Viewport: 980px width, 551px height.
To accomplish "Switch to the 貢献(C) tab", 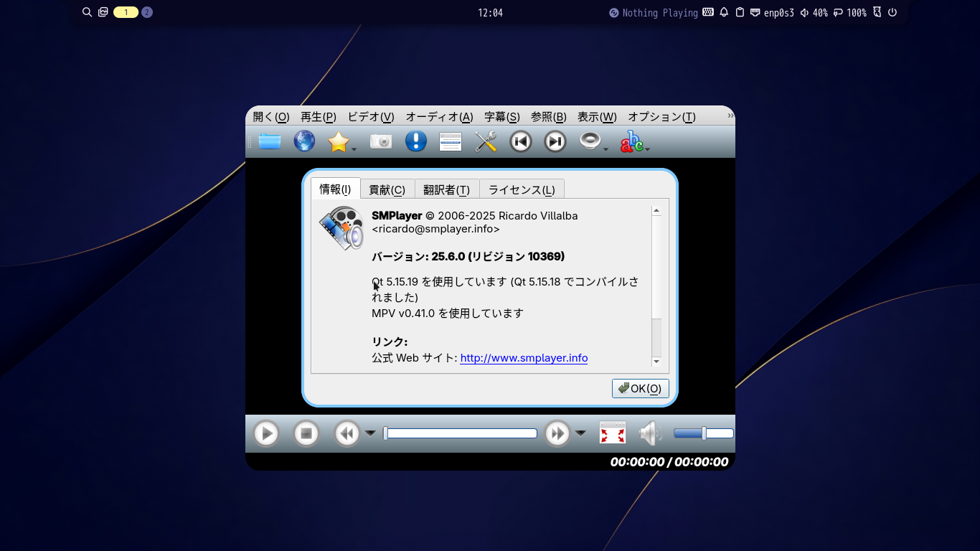I will 387,189.
